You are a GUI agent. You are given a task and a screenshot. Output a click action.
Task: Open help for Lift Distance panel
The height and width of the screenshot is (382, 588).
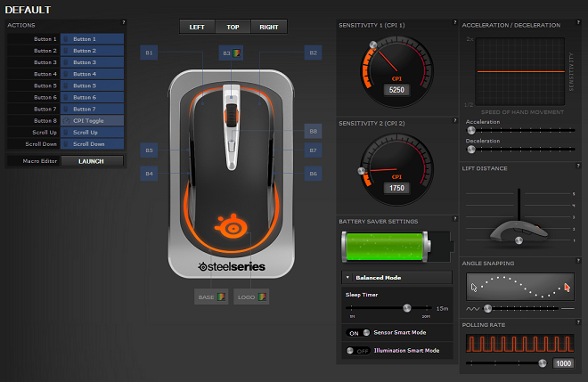(x=578, y=166)
